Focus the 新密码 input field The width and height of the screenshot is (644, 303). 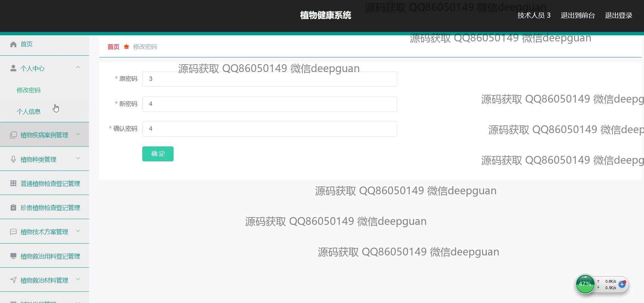coord(270,104)
